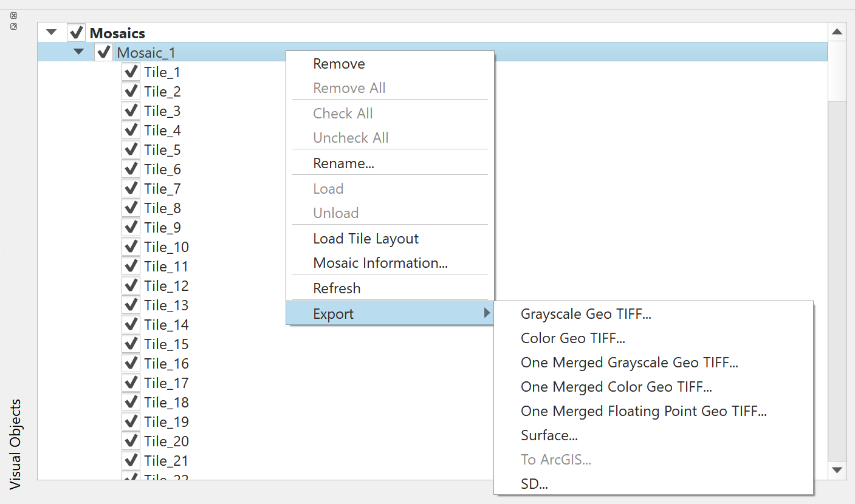Toggle the Mosaics root checkbox
855x504 pixels.
tap(77, 32)
